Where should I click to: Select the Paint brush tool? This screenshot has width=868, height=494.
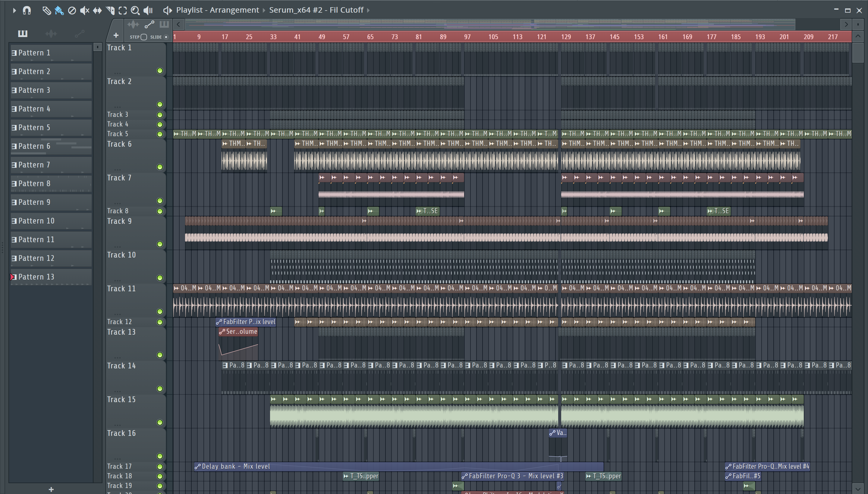coord(59,11)
